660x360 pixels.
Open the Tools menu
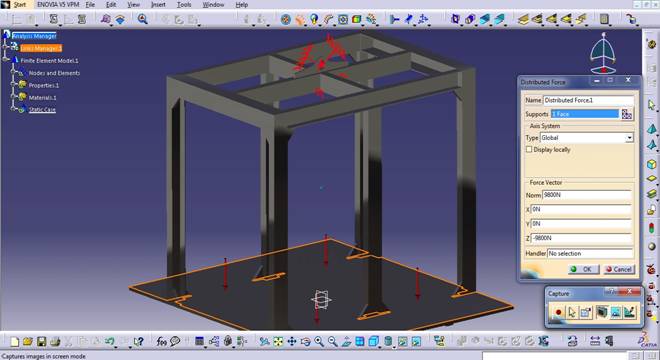pos(184,5)
